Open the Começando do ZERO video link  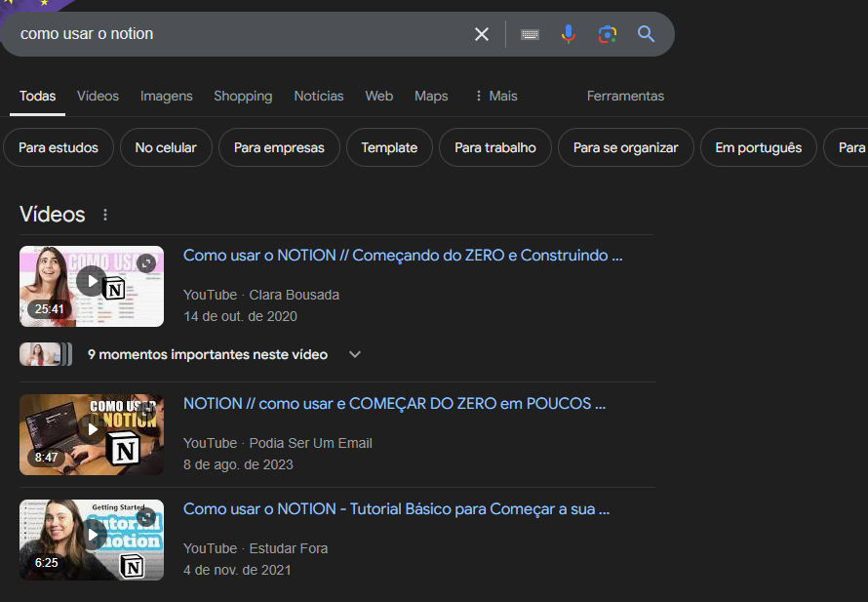pyautogui.click(x=403, y=256)
